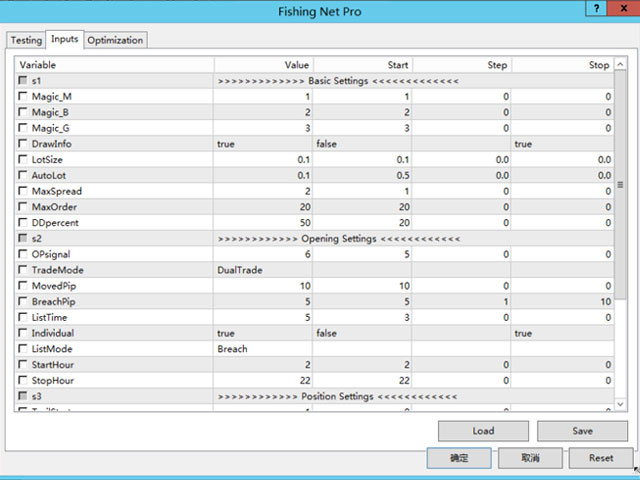Image resolution: width=640 pixels, height=480 pixels.
Task: Click the Start column header
Action: click(363, 65)
